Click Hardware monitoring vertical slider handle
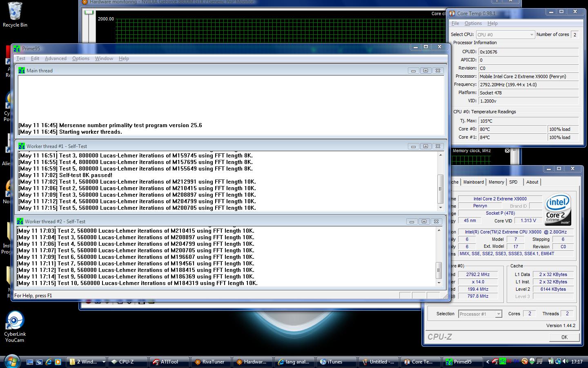The width and height of the screenshot is (588, 368). tap(89, 13)
